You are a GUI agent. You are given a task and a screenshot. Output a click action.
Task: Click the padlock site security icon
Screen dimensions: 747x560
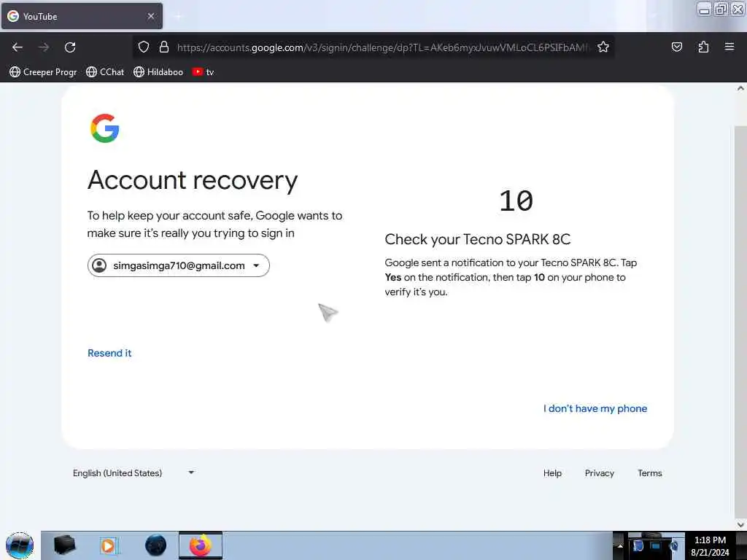tap(164, 47)
